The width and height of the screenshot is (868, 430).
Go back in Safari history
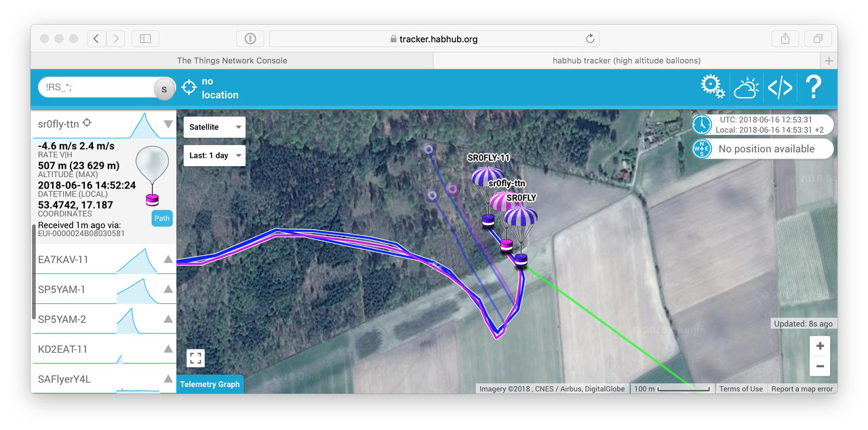[96, 39]
